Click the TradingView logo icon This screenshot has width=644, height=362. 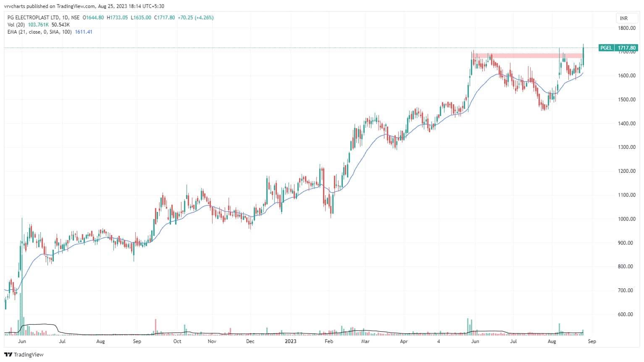tap(8, 355)
